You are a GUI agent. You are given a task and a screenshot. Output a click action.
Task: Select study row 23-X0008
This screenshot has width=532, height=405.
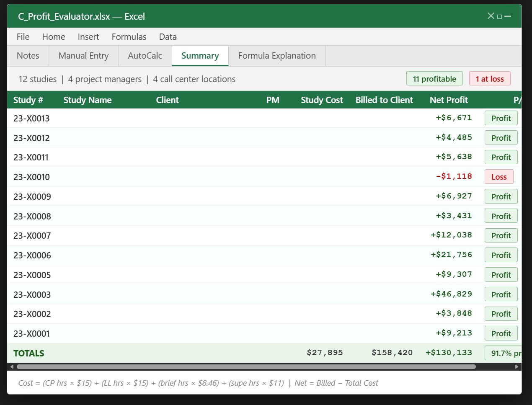pyautogui.click(x=264, y=216)
